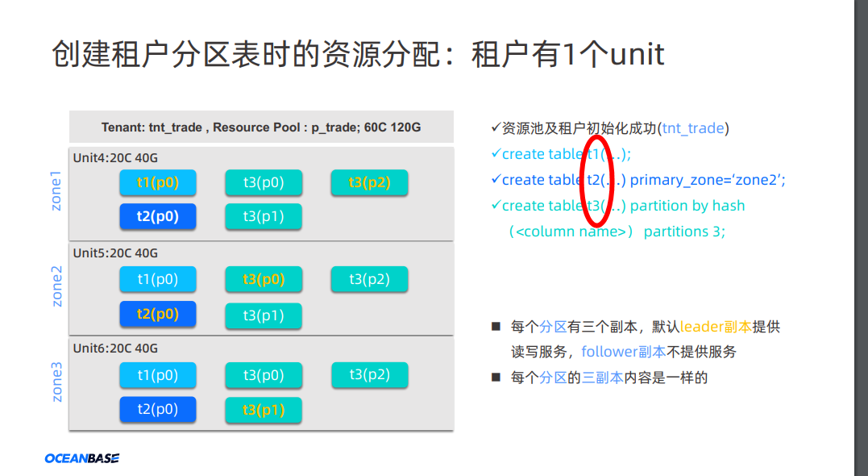
Task: Select the t3(p0) box in Unit6
Action: [264, 375]
